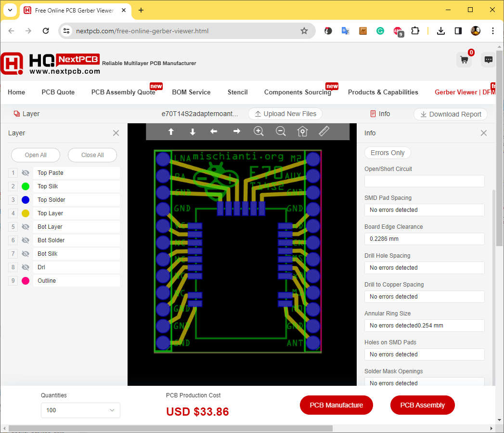Zoom in on the PCB preview
This screenshot has width=504, height=433.
(258, 131)
